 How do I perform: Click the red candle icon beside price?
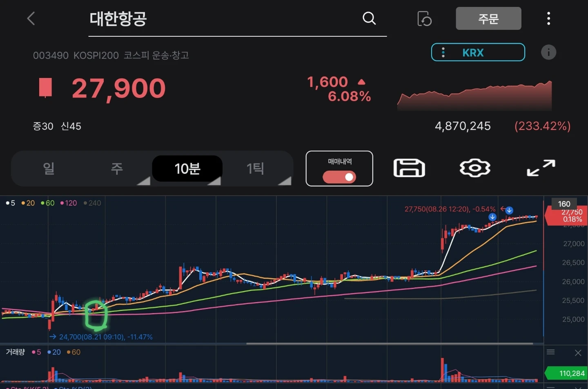click(x=45, y=88)
